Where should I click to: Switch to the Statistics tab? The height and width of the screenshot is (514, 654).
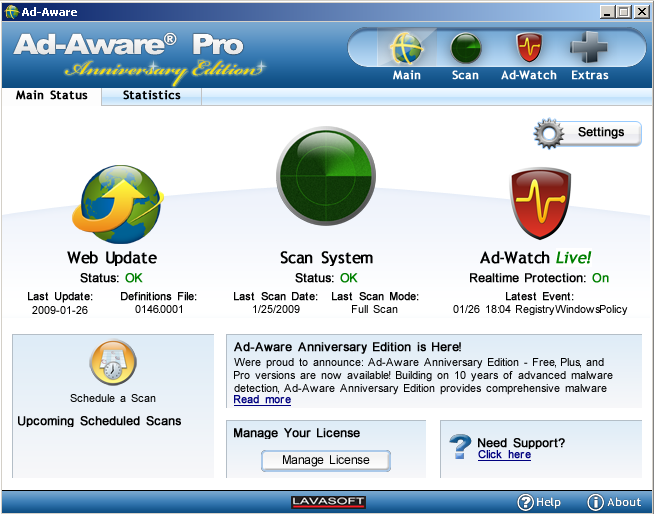point(152,96)
